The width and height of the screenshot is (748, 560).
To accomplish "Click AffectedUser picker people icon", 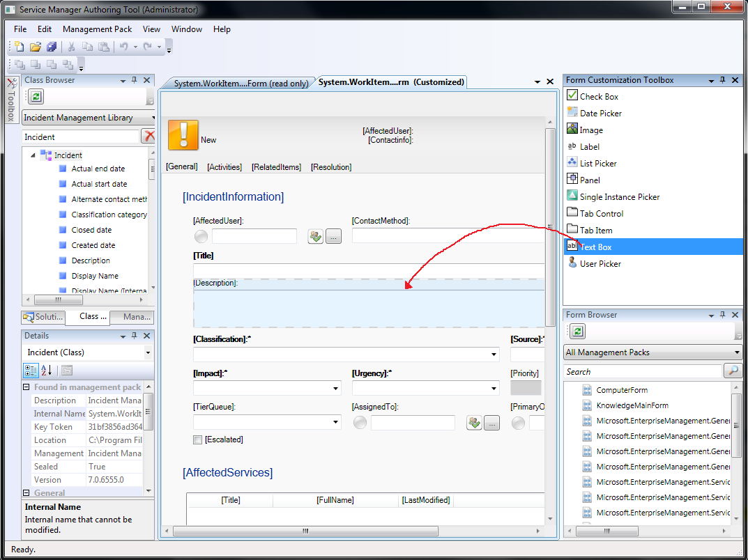I will pyautogui.click(x=315, y=236).
